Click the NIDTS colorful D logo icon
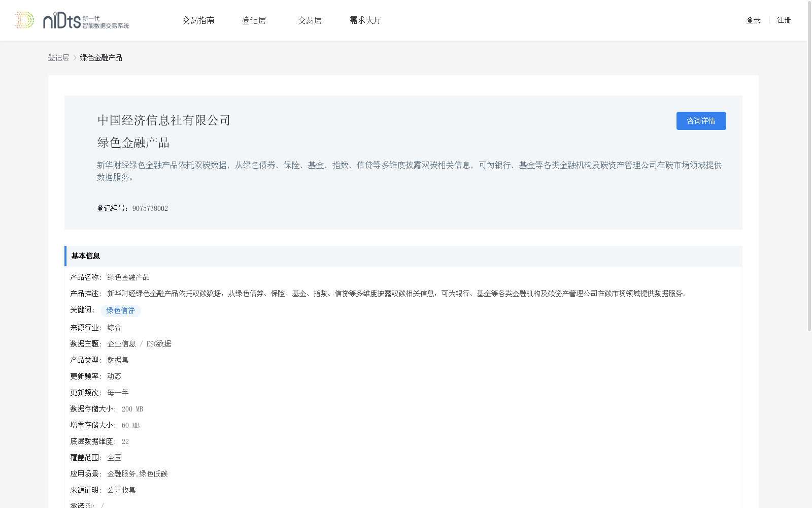The width and height of the screenshot is (812, 508). (x=24, y=20)
